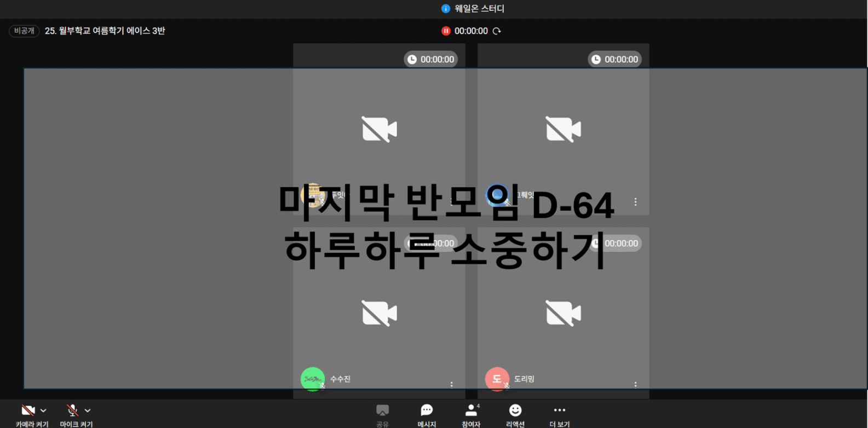The height and width of the screenshot is (428, 868).
Task: Click the muted mic badge on 도리밍's avatar
Action: tap(507, 386)
